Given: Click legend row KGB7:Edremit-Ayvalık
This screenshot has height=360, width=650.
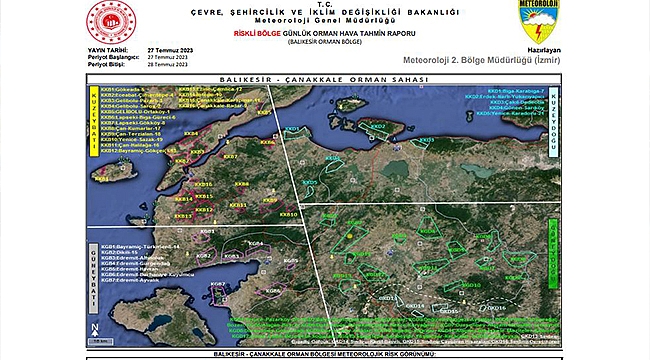Looking at the screenshot, I should (x=130, y=280).
